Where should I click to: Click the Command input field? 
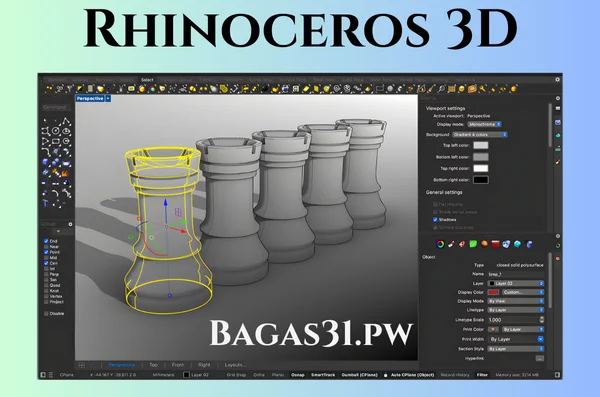click(x=57, y=108)
